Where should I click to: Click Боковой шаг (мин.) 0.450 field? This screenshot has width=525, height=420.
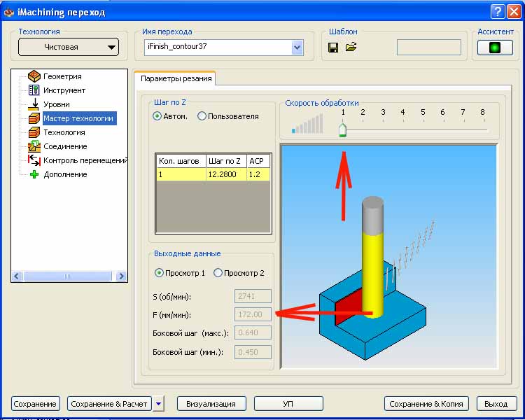click(253, 352)
